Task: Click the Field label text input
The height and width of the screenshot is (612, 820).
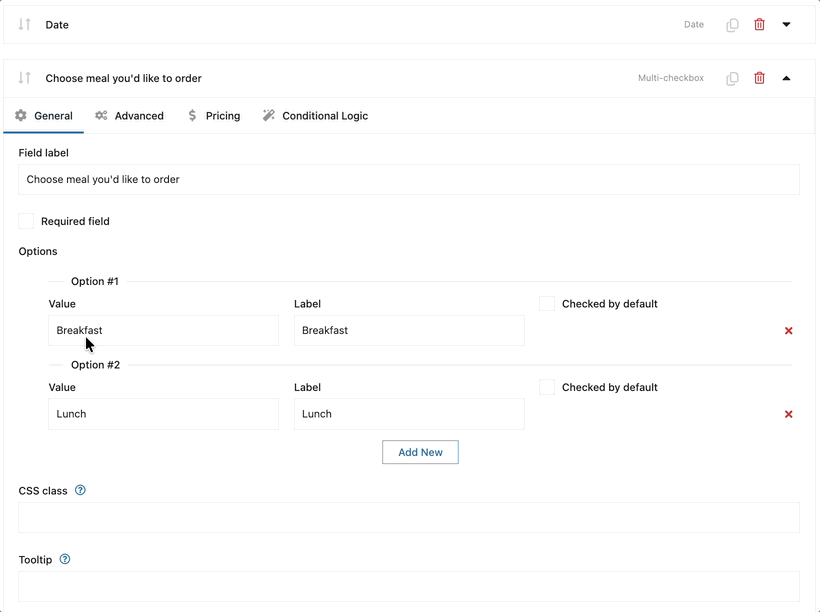Action: pos(408,180)
